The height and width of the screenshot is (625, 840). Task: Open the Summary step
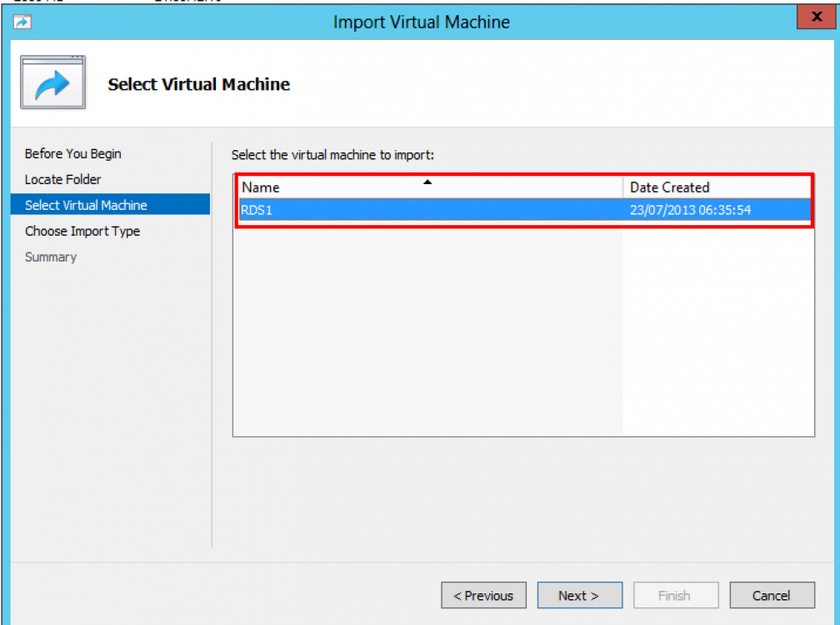51,257
